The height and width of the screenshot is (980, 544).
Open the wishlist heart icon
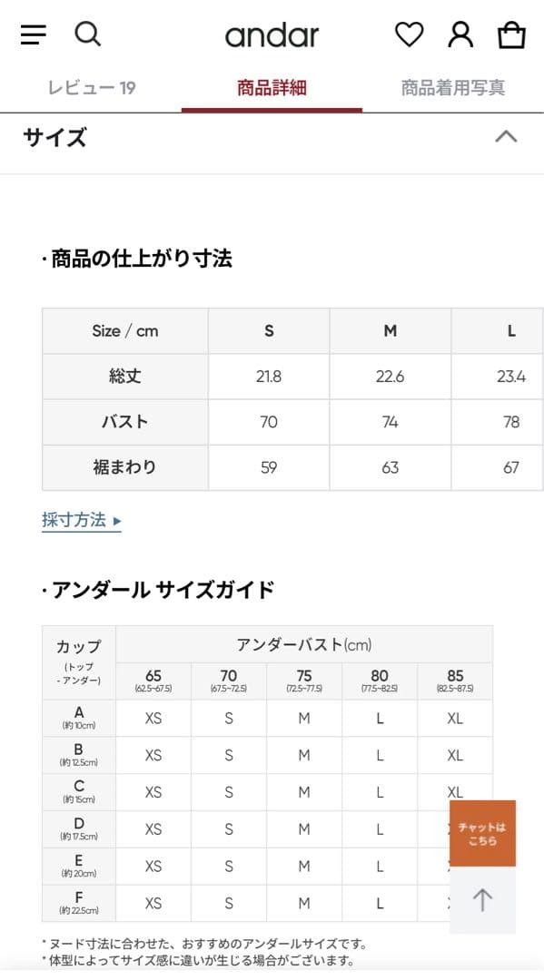410,34
